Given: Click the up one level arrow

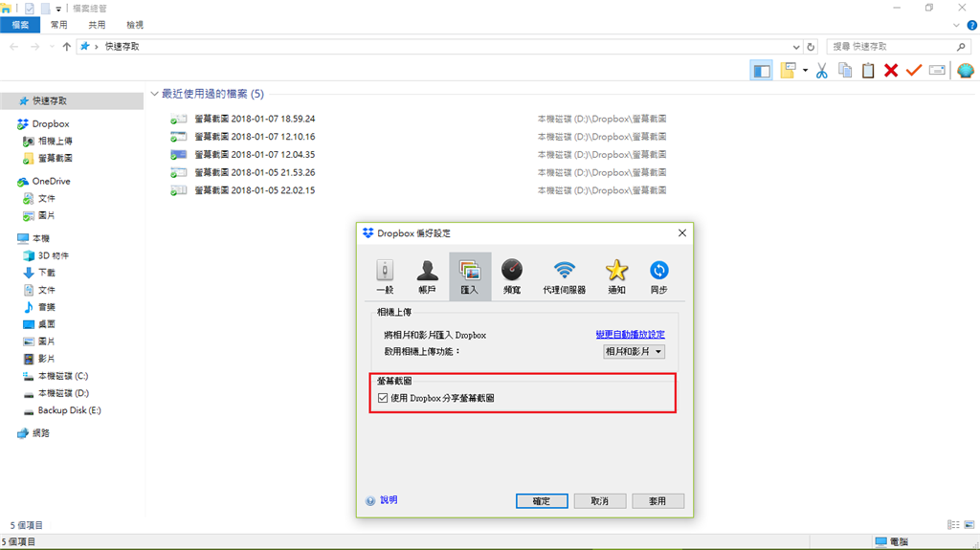Looking at the screenshot, I should coord(67,47).
